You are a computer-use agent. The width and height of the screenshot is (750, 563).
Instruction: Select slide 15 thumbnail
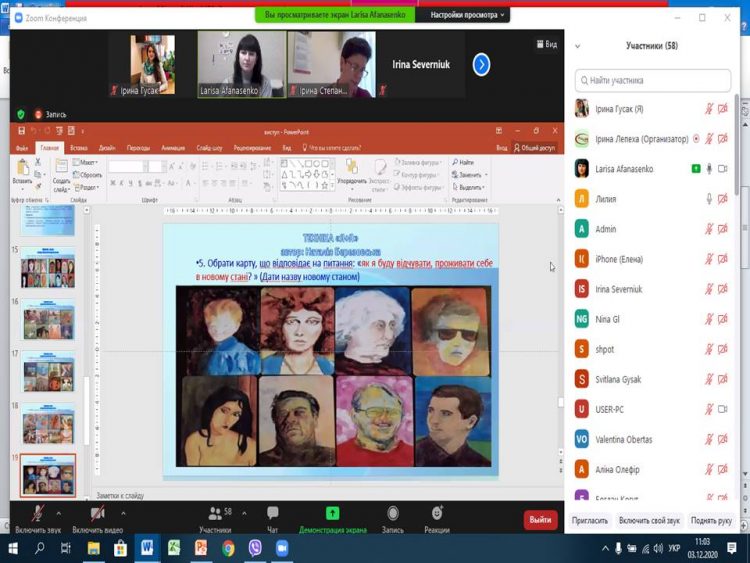click(48, 268)
